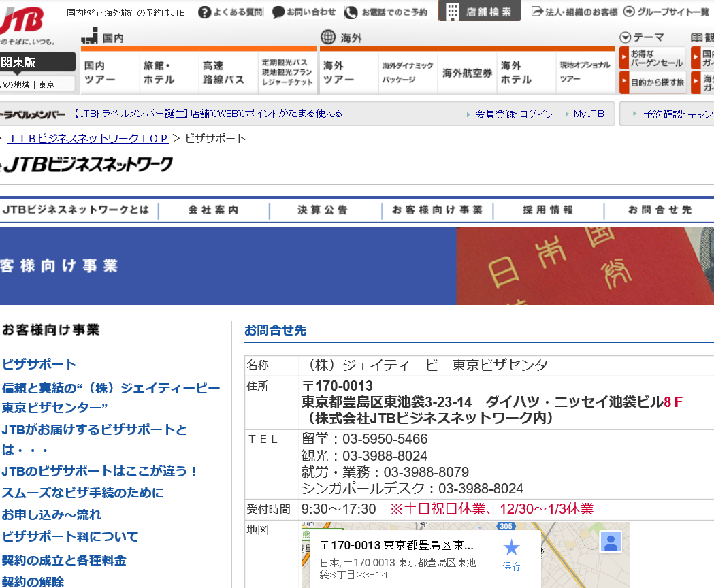
Task: Click the お問い合わせ speech bubble icon
Action: pos(278,12)
